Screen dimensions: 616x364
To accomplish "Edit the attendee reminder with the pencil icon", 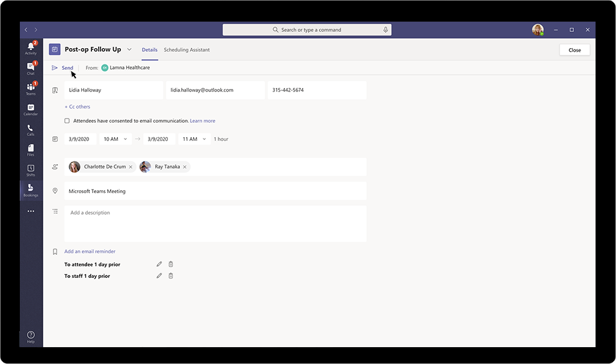I will [159, 264].
